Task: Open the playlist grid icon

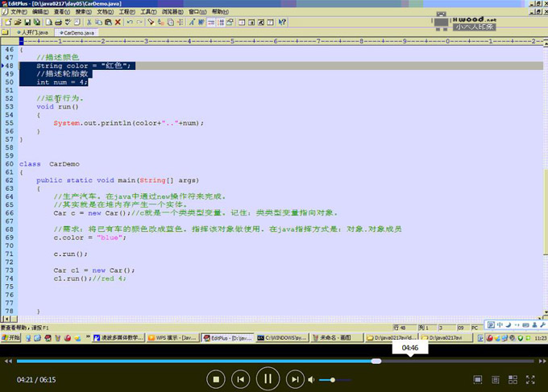Action: pos(513,380)
